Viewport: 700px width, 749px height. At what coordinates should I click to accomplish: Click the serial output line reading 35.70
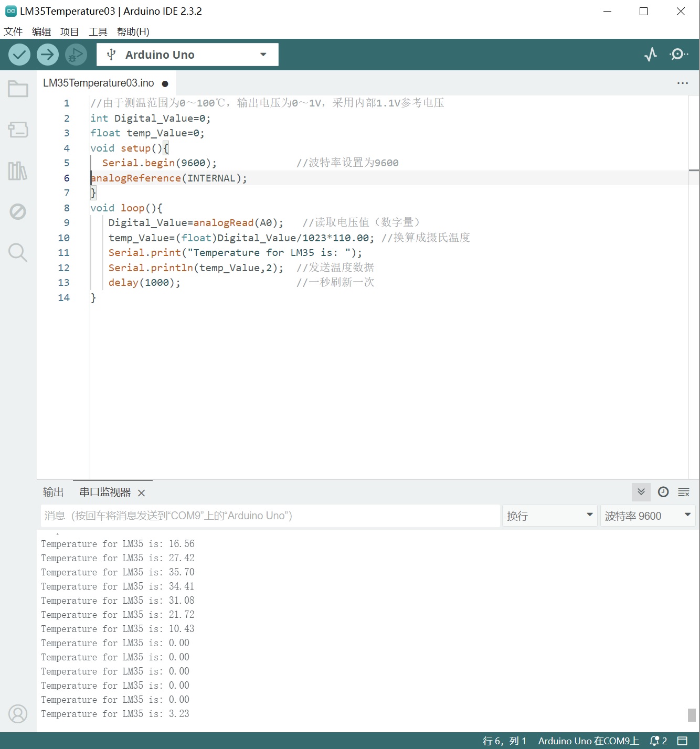118,572
